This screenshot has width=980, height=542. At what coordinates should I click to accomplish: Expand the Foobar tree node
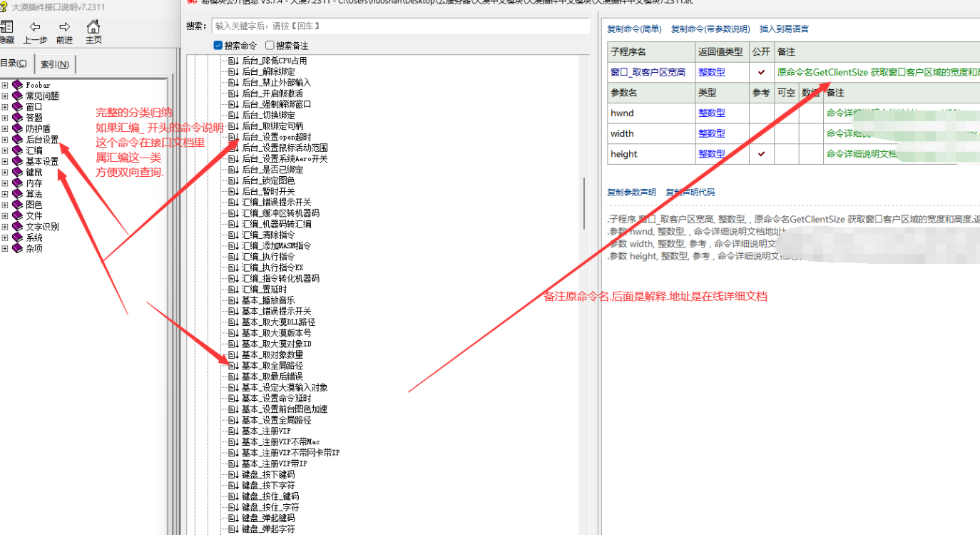point(4,85)
